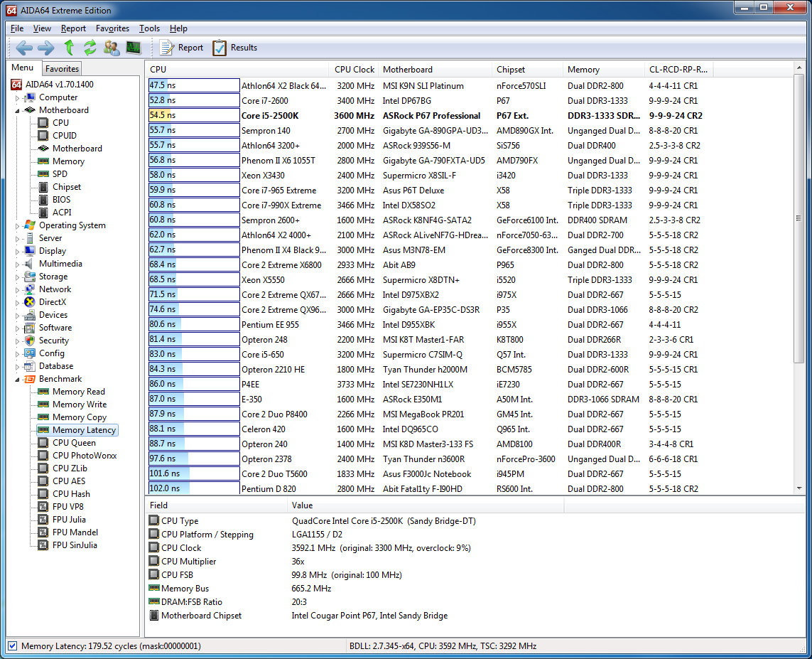The height and width of the screenshot is (659, 812).
Task: Expand the Operating System node
Action: tap(18, 226)
